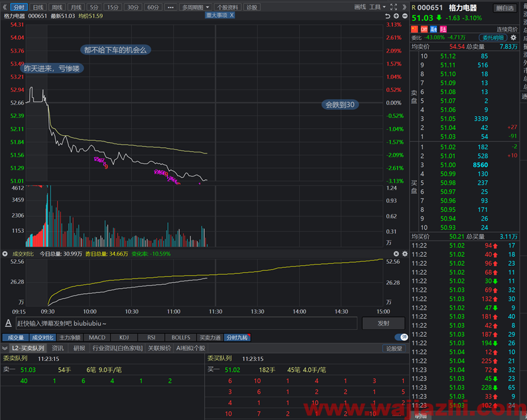Open the more periods ellipsis menu

point(171,7)
